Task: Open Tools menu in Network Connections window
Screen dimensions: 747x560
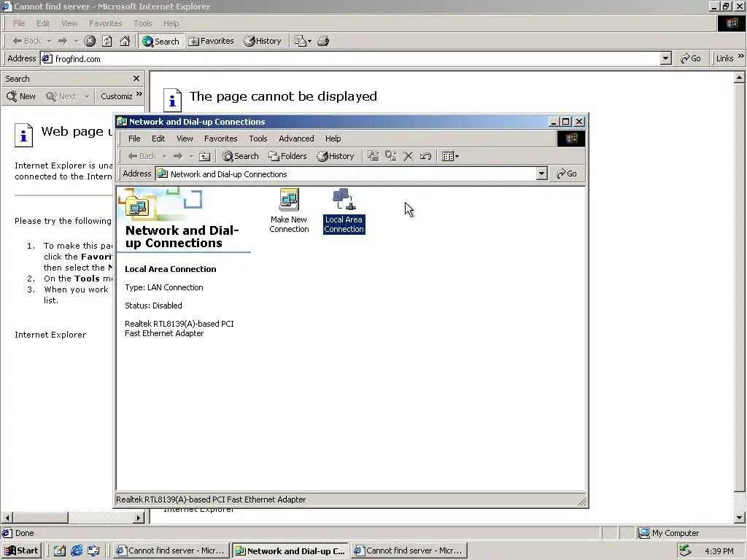Action: tap(258, 139)
